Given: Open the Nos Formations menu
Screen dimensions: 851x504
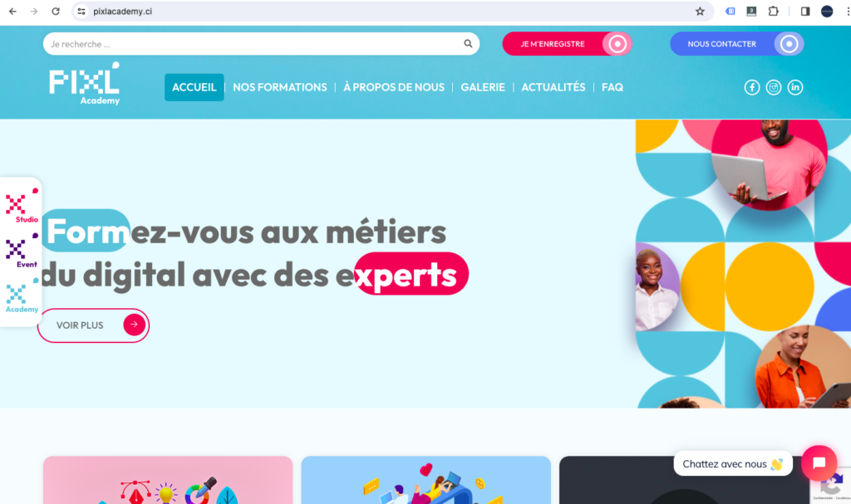Looking at the screenshot, I should 280,87.
